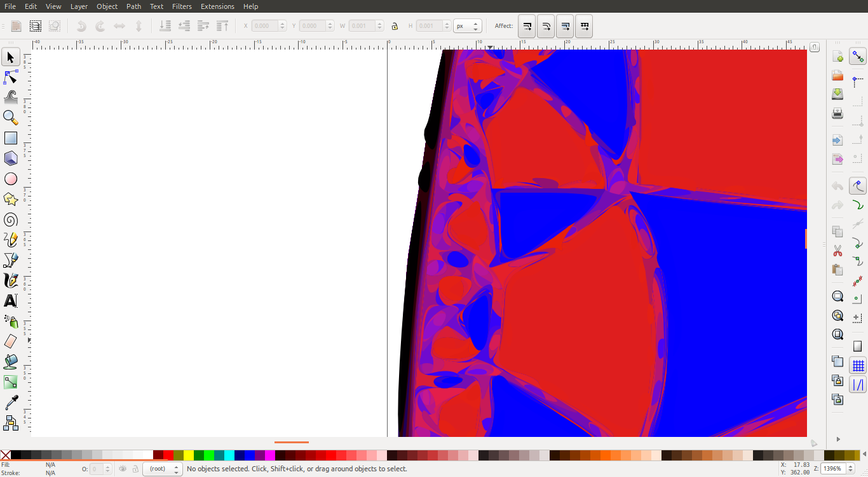The width and height of the screenshot is (868, 477).
Task: Open the (root) layer dropdown
Action: point(163,469)
